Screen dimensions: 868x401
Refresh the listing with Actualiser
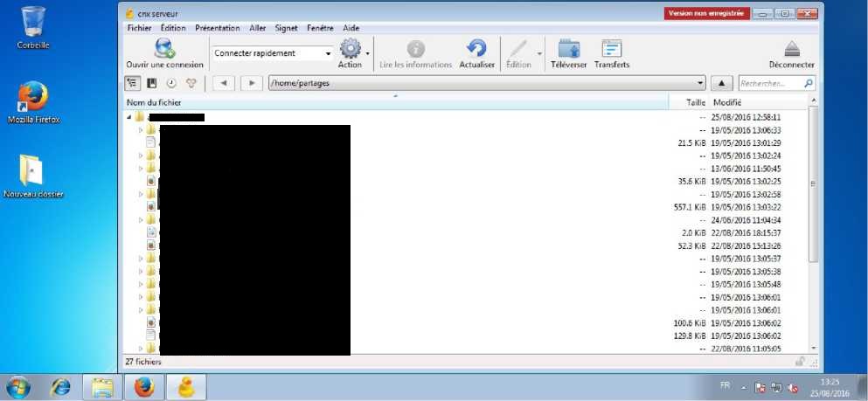pos(476,49)
